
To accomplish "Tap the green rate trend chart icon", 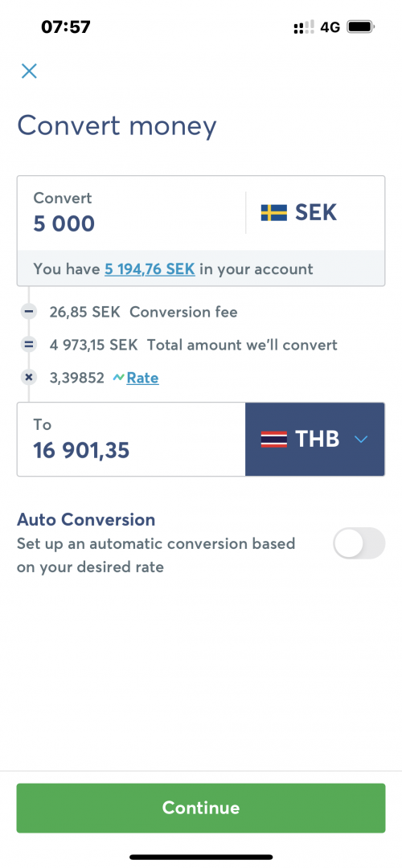I will pos(119,378).
